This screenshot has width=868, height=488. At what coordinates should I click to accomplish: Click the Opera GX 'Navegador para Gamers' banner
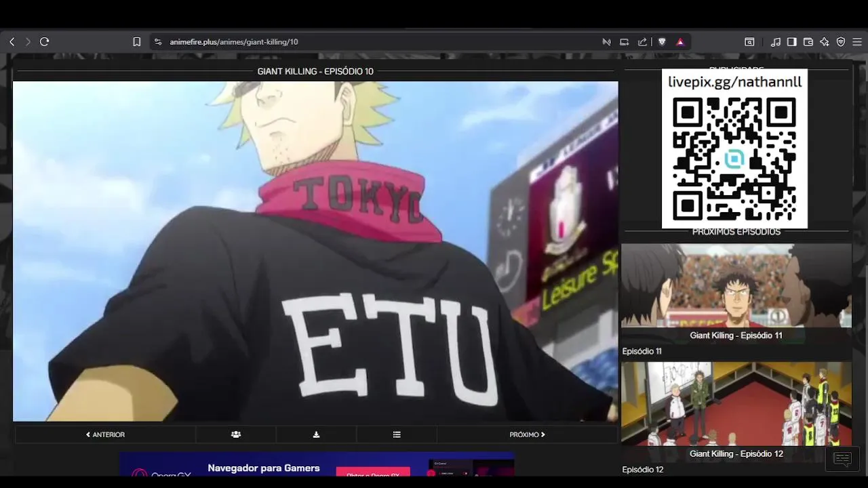[x=317, y=466]
